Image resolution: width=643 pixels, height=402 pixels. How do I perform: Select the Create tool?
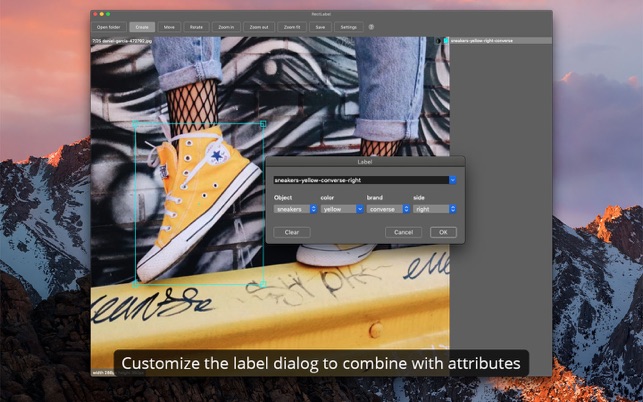142,27
